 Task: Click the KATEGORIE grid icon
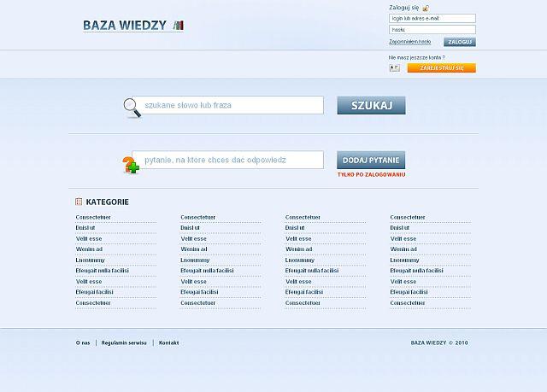click(79, 202)
